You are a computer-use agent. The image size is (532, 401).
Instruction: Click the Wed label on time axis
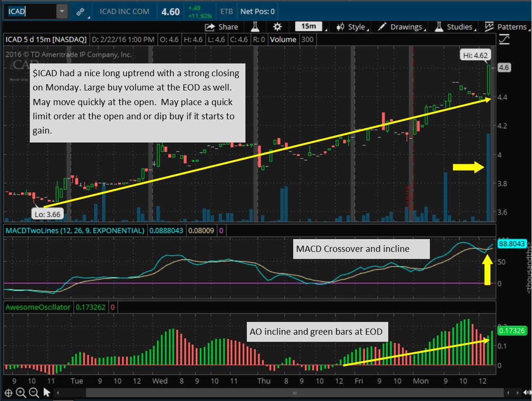coord(160,381)
